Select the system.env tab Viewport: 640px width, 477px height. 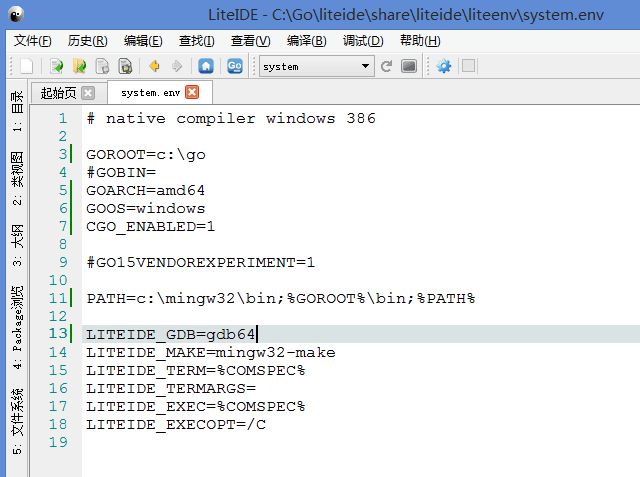150,93
